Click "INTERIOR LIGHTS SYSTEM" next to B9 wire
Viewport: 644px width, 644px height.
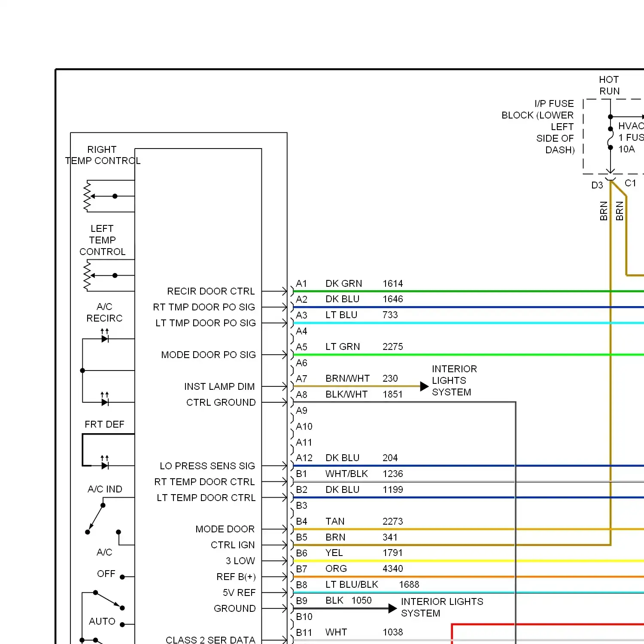[x=442, y=607]
